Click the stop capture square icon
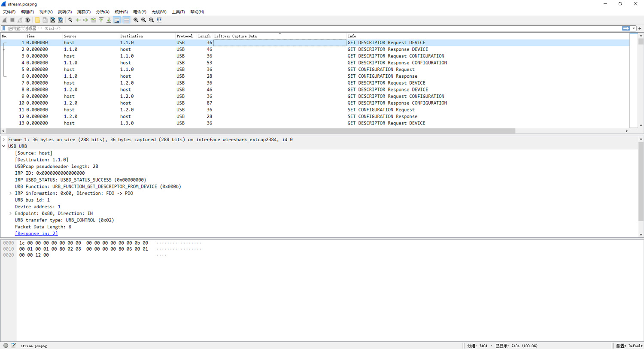Screen dimensions: 644x349 pyautogui.click(x=12, y=20)
